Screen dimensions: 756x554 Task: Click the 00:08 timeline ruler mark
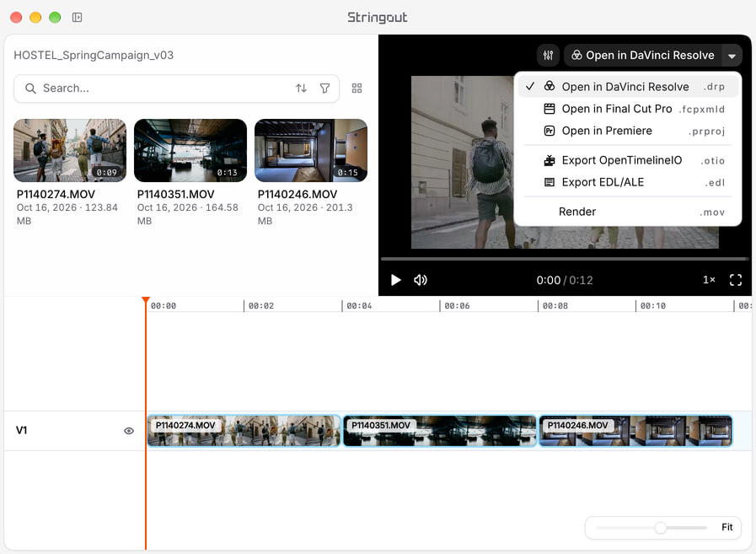tap(555, 305)
